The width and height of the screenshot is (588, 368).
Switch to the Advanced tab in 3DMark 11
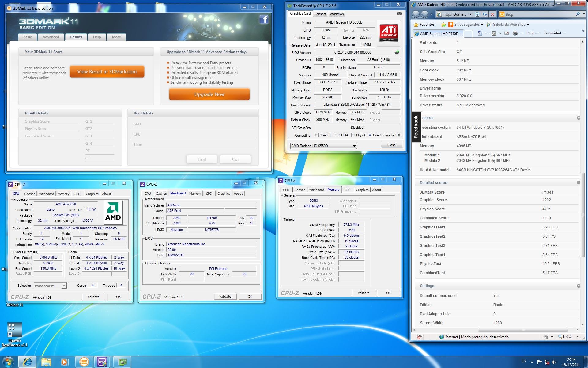51,37
